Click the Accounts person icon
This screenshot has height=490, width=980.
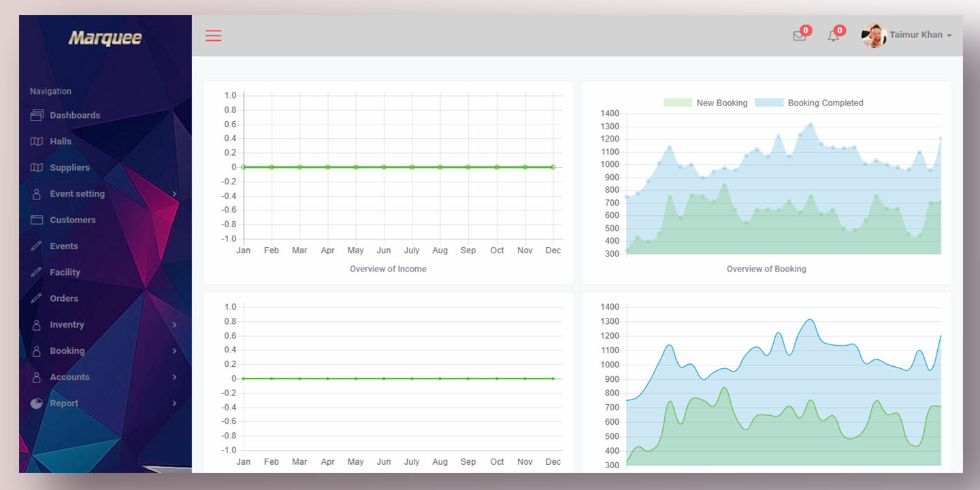pos(37,377)
